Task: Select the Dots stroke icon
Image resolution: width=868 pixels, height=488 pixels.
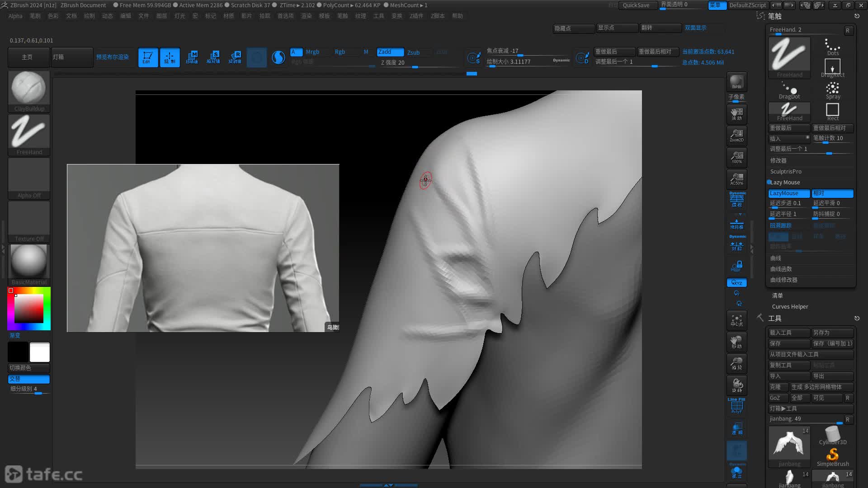Action: pyautogui.click(x=833, y=47)
